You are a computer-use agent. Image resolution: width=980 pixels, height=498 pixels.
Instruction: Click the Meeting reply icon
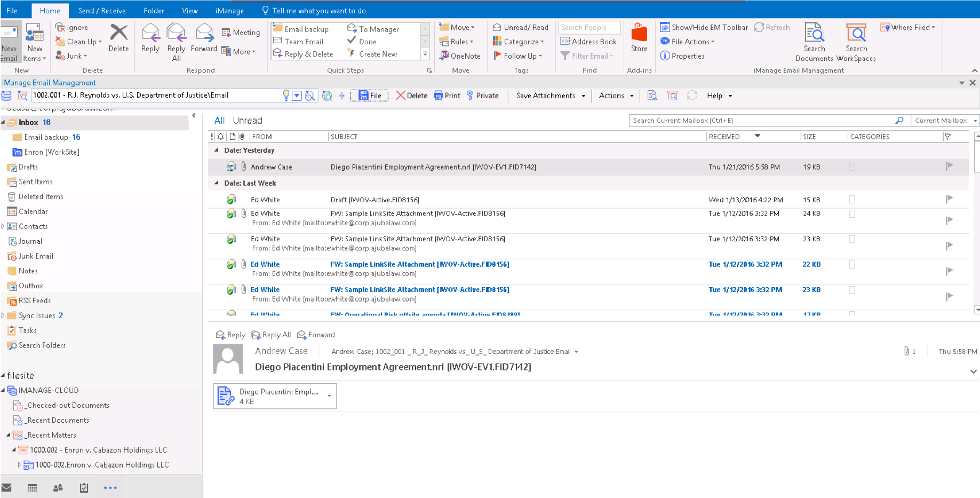tap(226, 33)
